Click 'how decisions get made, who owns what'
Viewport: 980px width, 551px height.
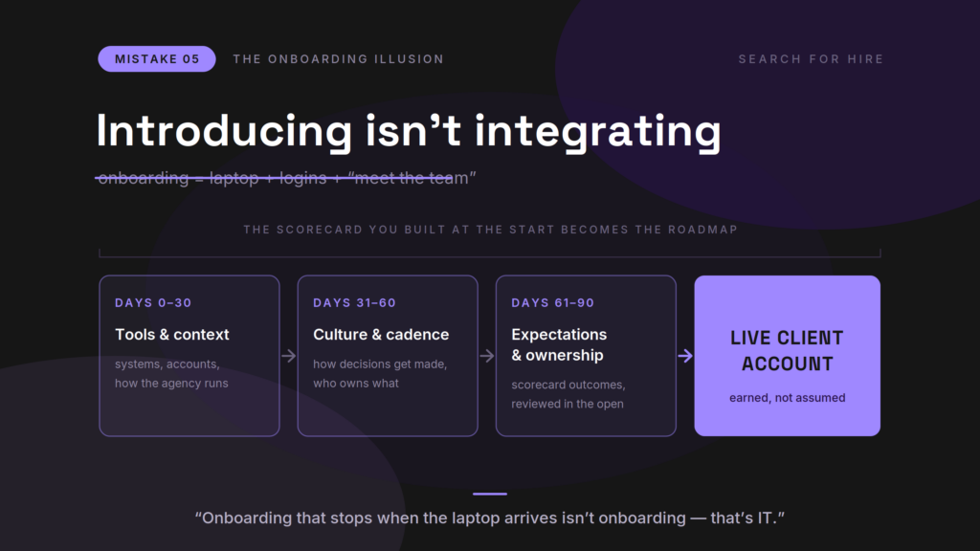[380, 374]
